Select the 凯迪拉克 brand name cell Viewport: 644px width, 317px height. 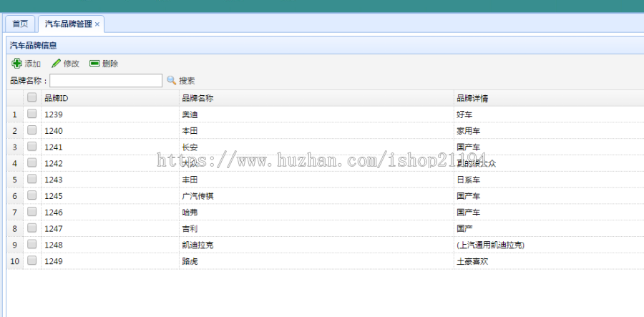pos(316,245)
